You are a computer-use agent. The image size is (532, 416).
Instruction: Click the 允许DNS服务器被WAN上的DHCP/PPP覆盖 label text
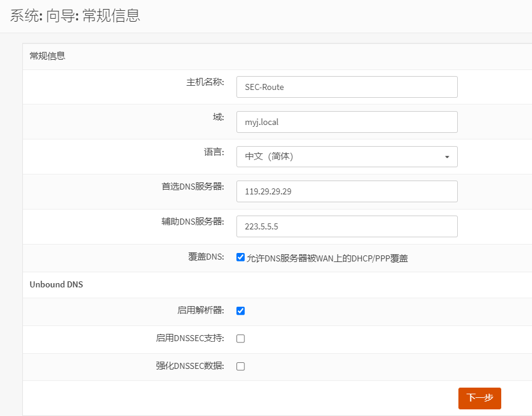point(327,258)
